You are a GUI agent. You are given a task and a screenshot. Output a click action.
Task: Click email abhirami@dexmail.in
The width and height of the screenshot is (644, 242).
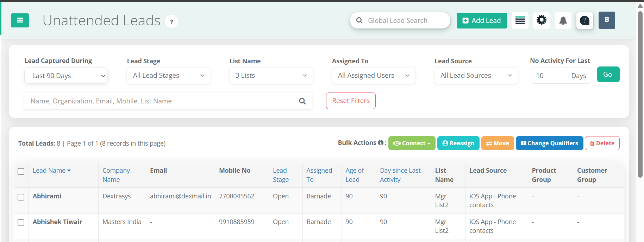click(180, 196)
